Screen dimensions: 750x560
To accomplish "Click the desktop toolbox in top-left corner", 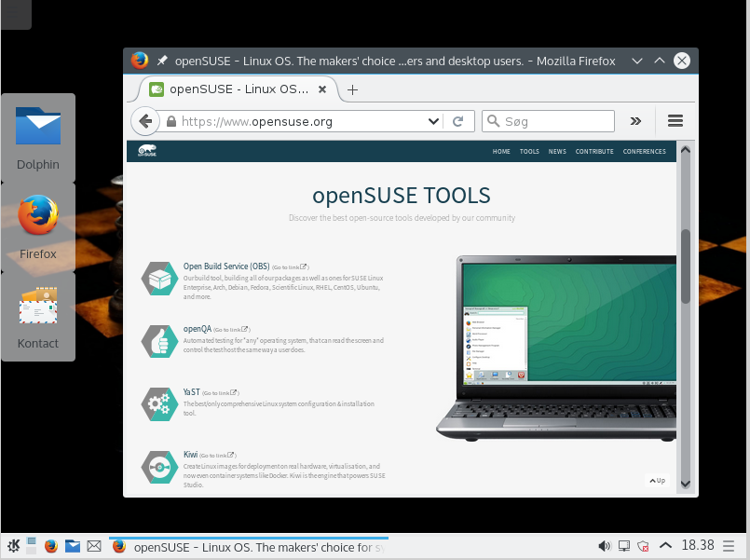I will (16, 14).
